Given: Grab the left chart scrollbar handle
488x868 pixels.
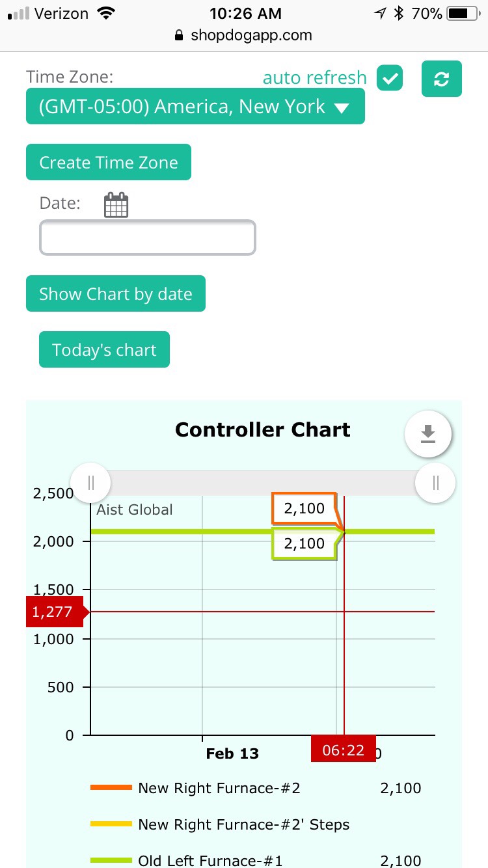Looking at the screenshot, I should pyautogui.click(x=91, y=483).
